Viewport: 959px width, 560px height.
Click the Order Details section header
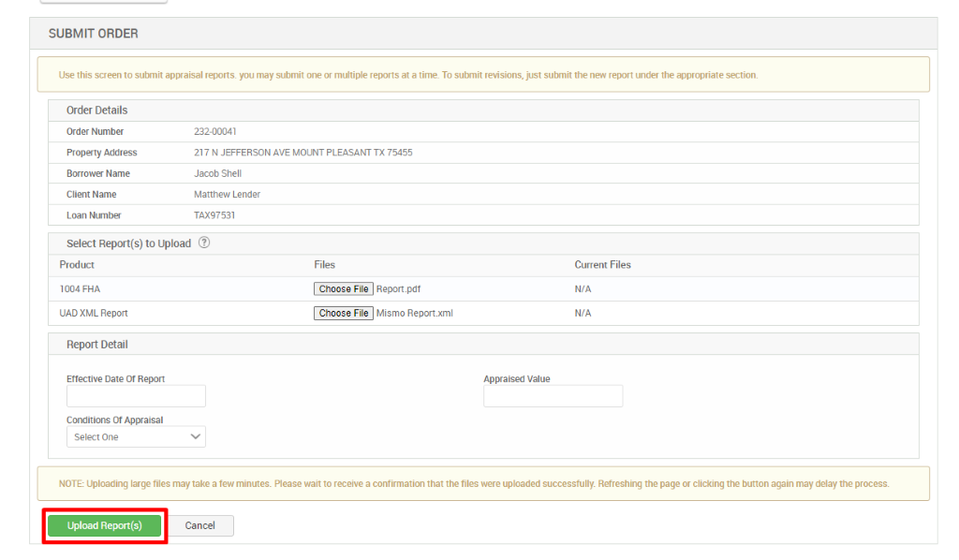click(x=96, y=111)
